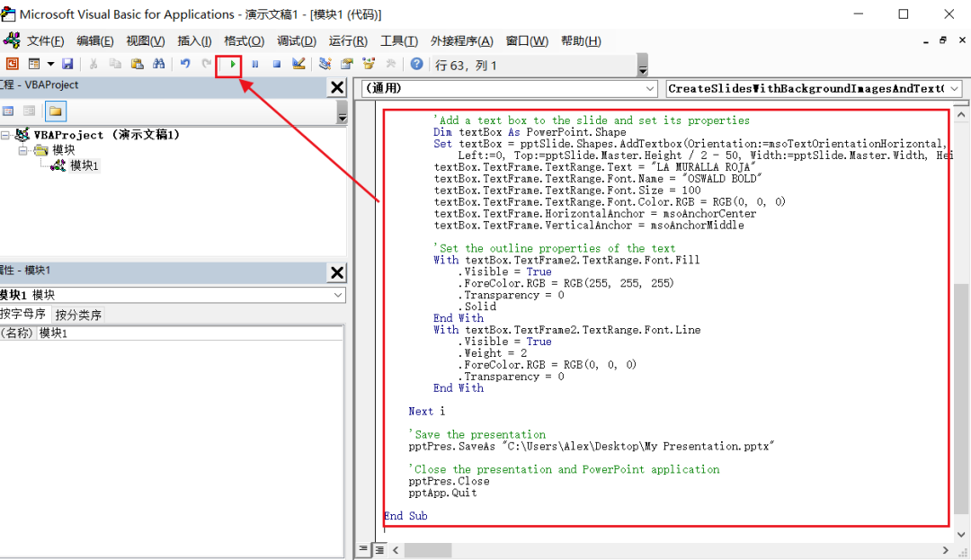The width and height of the screenshot is (971, 560).
Task: Click the Cut scissors icon
Action: [x=94, y=64]
